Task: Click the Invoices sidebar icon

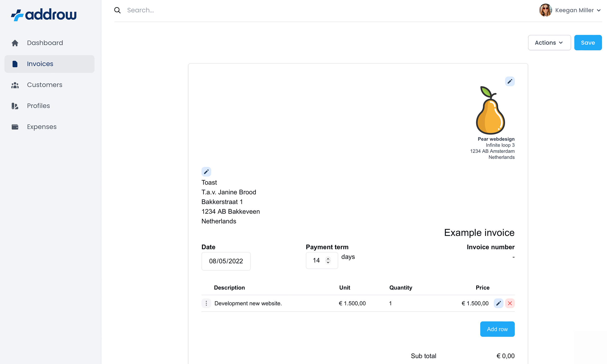Action: (15, 64)
